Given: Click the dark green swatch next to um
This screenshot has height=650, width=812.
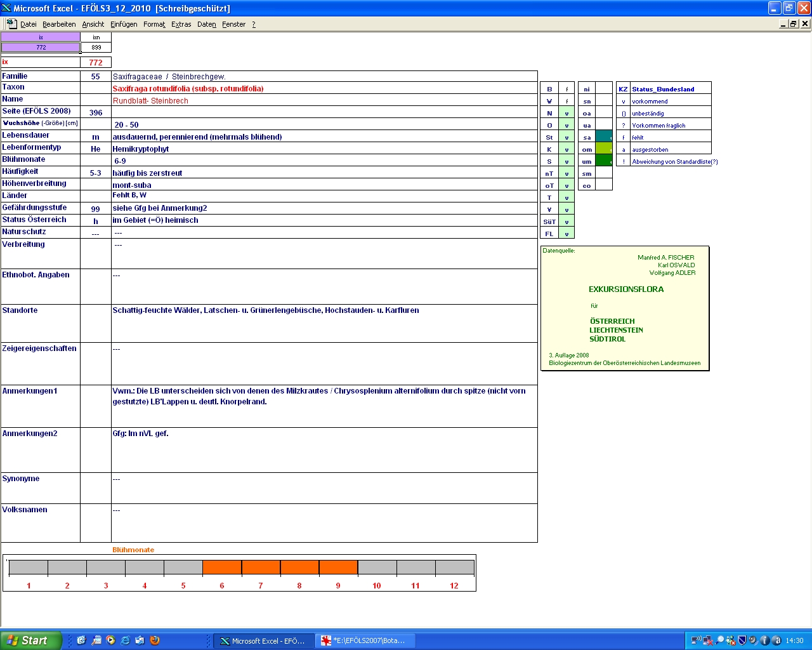Looking at the screenshot, I should tap(604, 161).
